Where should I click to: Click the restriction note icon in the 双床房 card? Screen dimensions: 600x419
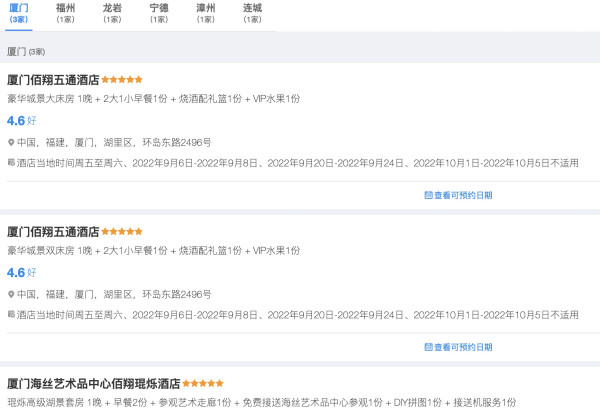[x=11, y=315]
